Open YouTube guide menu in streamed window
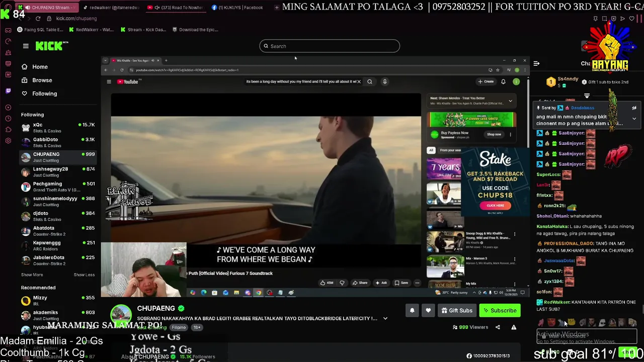 click(109, 81)
